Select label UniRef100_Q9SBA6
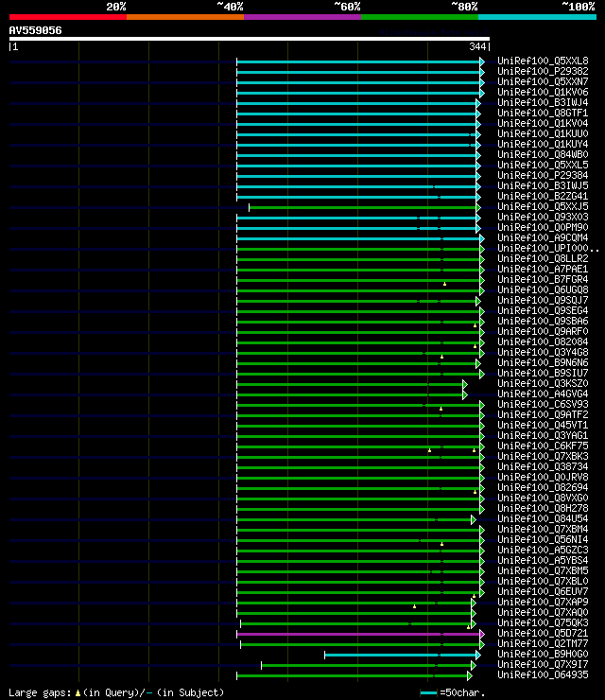 (x=543, y=321)
